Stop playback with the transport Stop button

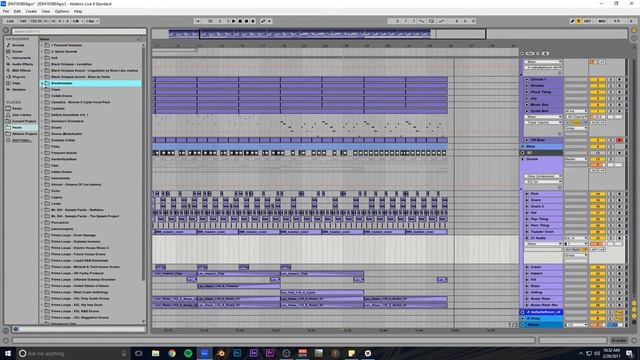[240, 21]
